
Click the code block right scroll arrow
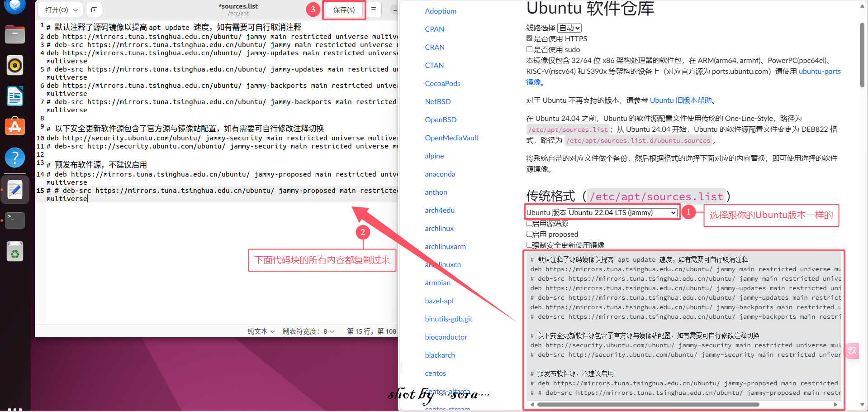tap(836, 404)
